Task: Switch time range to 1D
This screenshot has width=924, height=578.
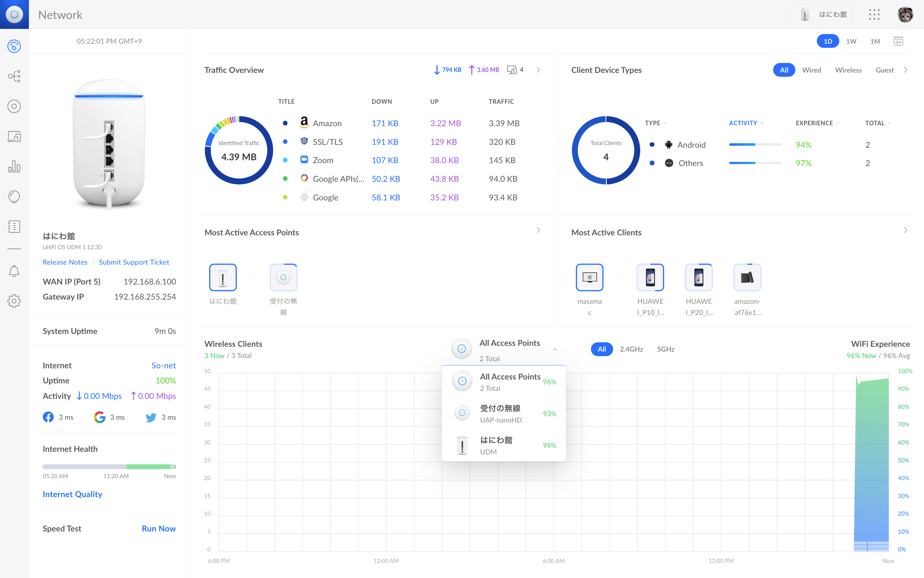Action: pos(828,41)
